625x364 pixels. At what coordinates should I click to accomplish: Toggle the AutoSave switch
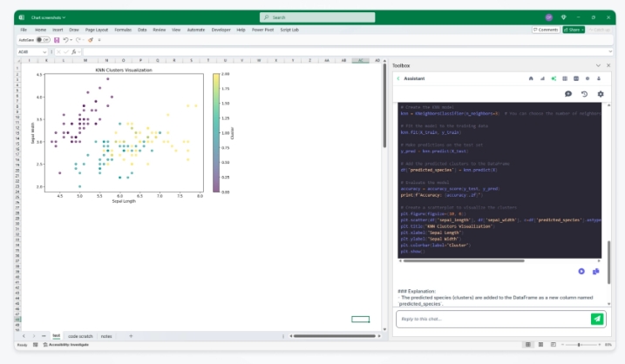point(43,39)
